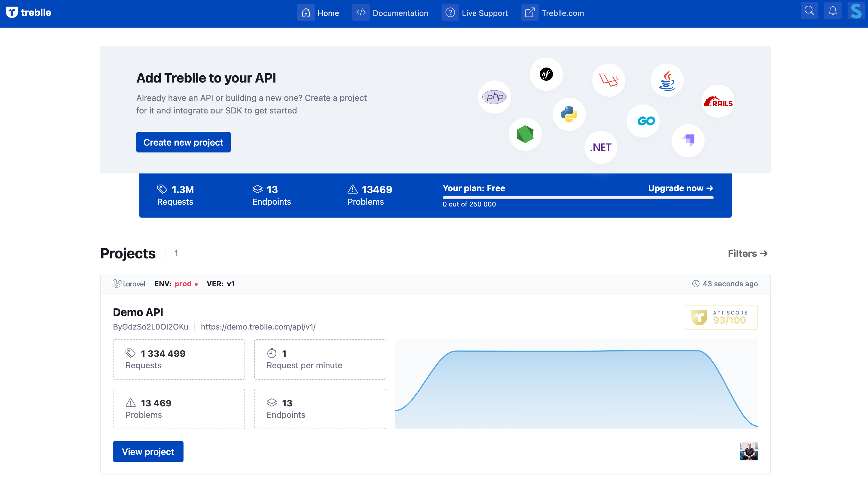Select the PHP technology icon

[494, 97]
